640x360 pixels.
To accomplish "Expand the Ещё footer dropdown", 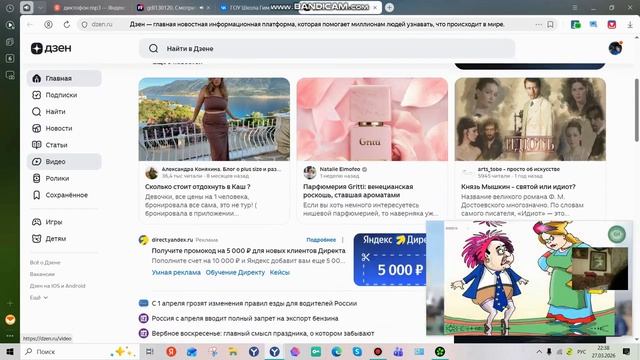I will point(39,298).
